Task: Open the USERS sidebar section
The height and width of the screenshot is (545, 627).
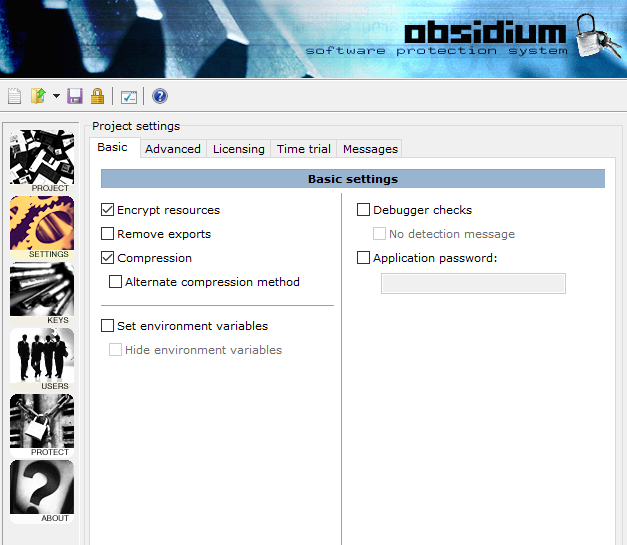Action: coord(42,359)
